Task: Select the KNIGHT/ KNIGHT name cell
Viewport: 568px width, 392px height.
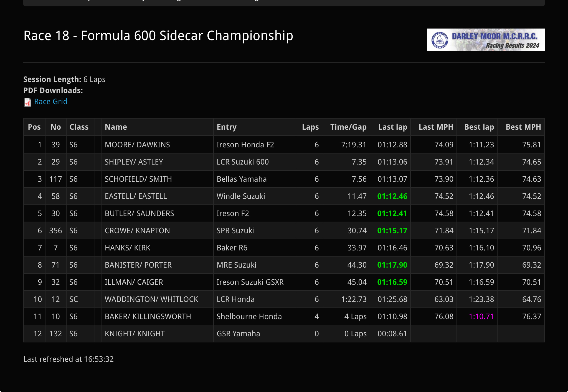Action: coord(158,334)
